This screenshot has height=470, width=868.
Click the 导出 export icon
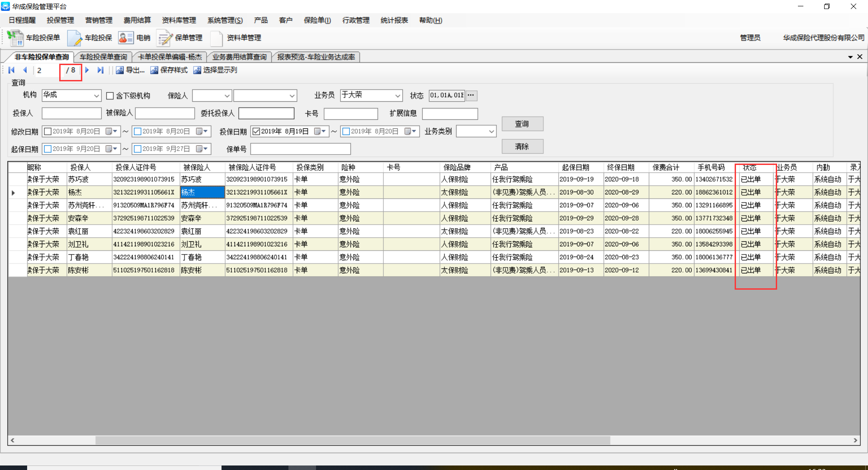tap(120, 70)
